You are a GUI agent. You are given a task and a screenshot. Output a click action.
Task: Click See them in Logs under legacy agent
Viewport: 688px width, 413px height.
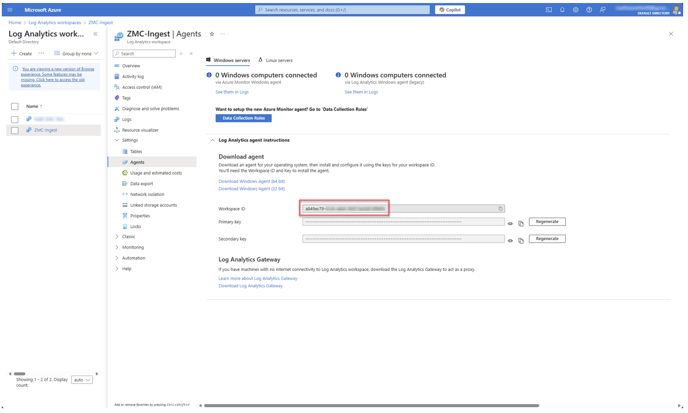pos(361,92)
